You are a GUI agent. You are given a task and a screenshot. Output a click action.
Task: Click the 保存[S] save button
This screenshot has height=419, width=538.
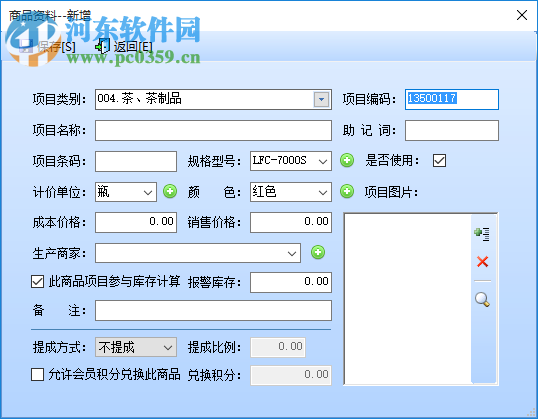(x=47, y=47)
